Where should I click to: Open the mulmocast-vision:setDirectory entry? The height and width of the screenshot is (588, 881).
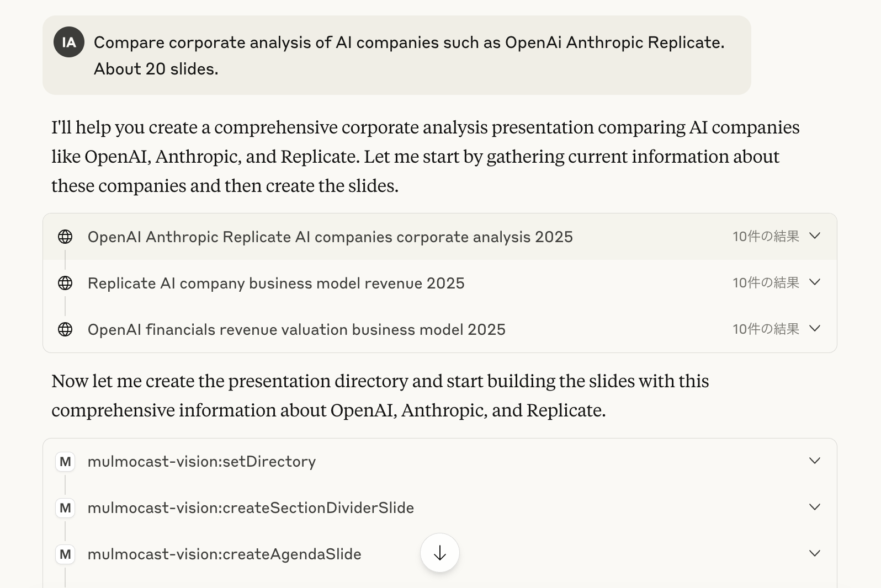point(201,462)
